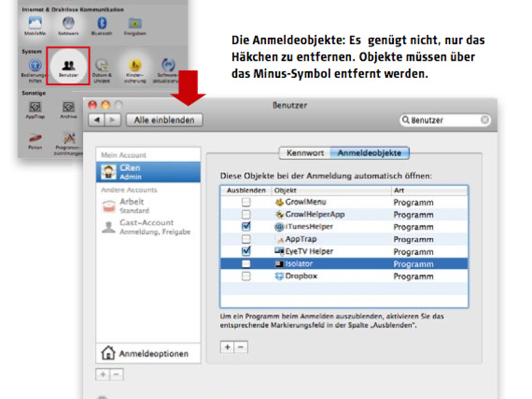
Task: Toggle Ausblenden checkbox for GrowlMenu
Action: tap(246, 202)
